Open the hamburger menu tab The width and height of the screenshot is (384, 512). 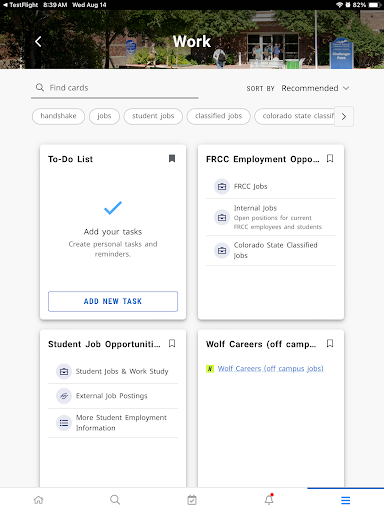point(346,500)
